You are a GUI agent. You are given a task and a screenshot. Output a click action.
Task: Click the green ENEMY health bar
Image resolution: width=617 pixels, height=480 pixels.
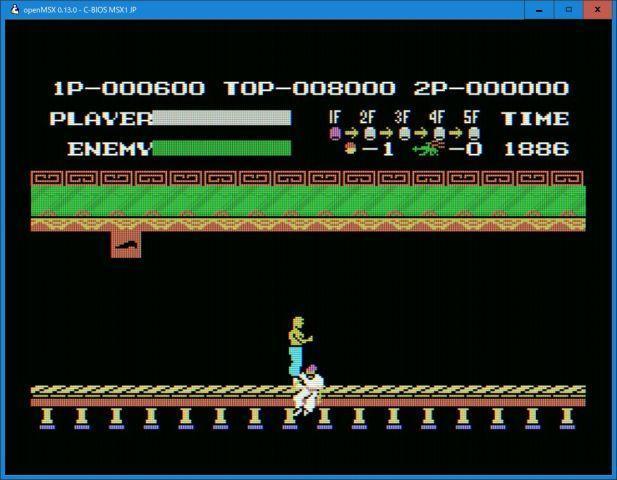coord(221,149)
